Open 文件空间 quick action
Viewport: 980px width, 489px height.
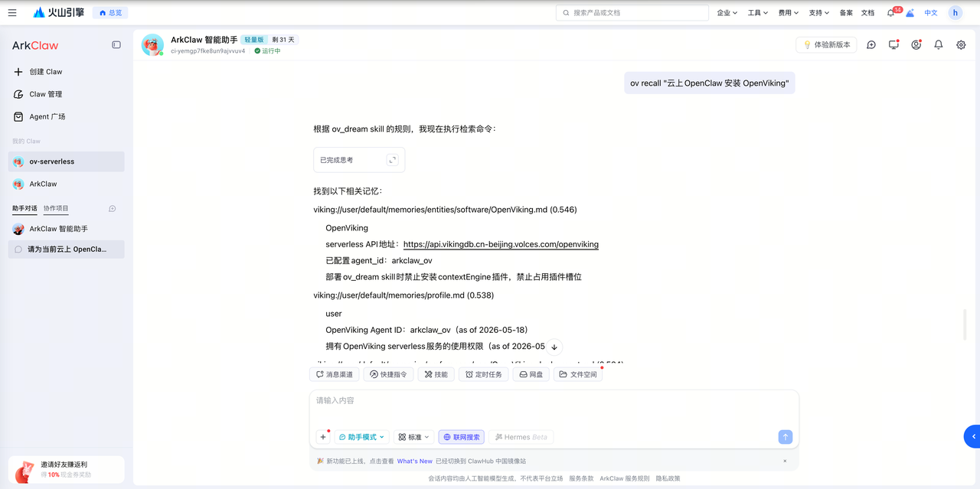click(578, 375)
